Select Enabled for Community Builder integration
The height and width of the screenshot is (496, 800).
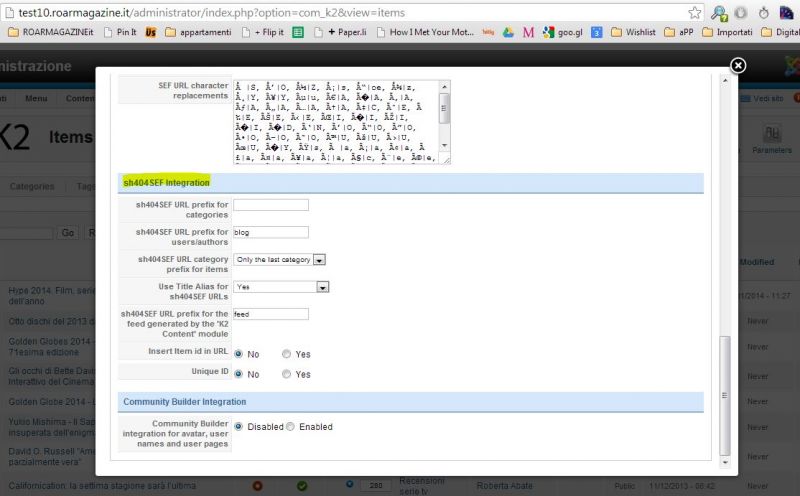tap(290, 427)
